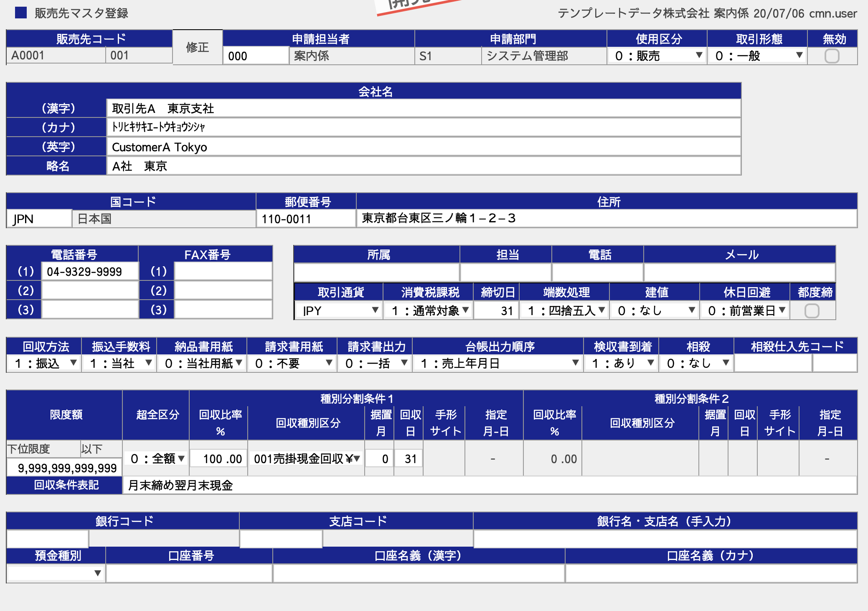Click the 郵便番号 field 110-0011
The image size is (868, 611).
306,219
